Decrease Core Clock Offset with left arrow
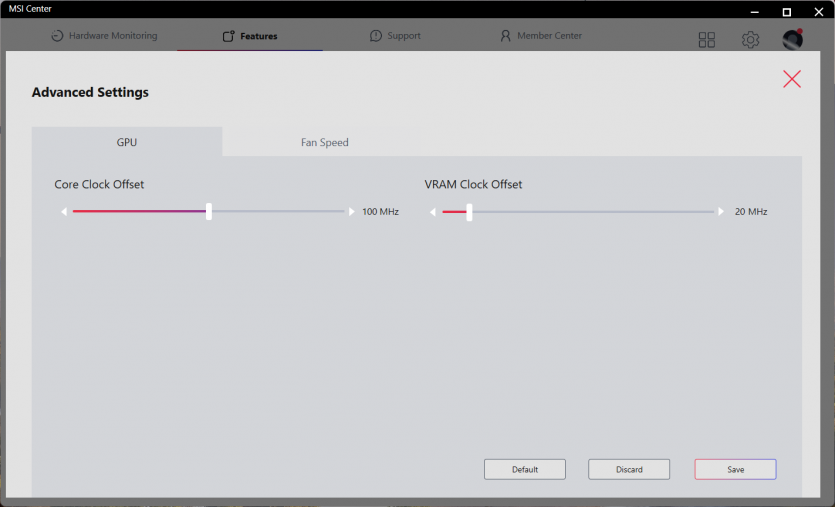This screenshot has height=507, width=835. point(64,212)
